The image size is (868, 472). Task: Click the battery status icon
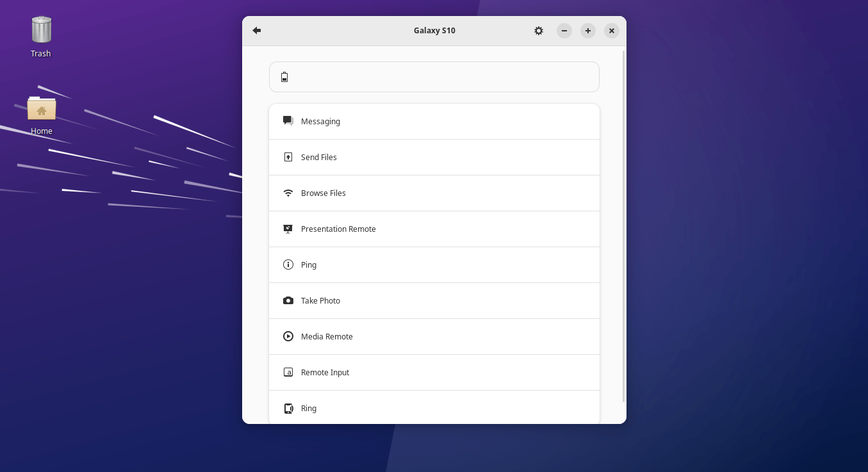point(284,77)
